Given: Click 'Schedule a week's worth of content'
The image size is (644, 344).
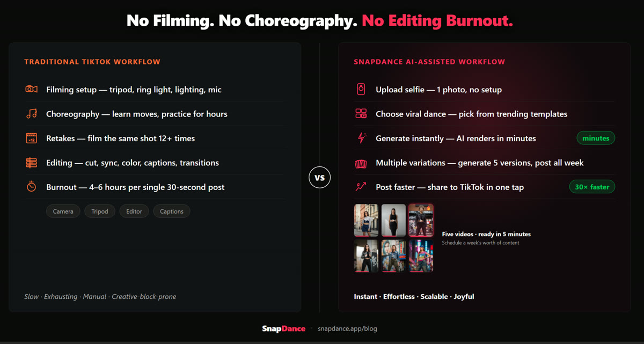Looking at the screenshot, I should coord(480,243).
